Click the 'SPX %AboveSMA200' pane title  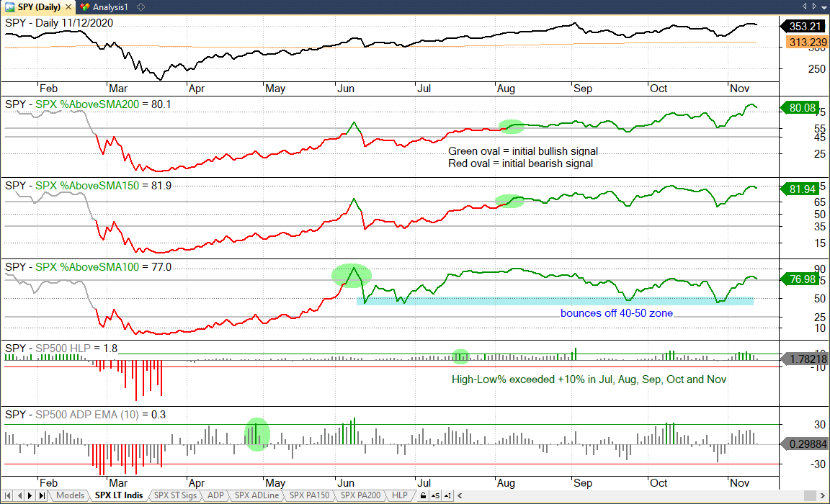click(x=87, y=104)
